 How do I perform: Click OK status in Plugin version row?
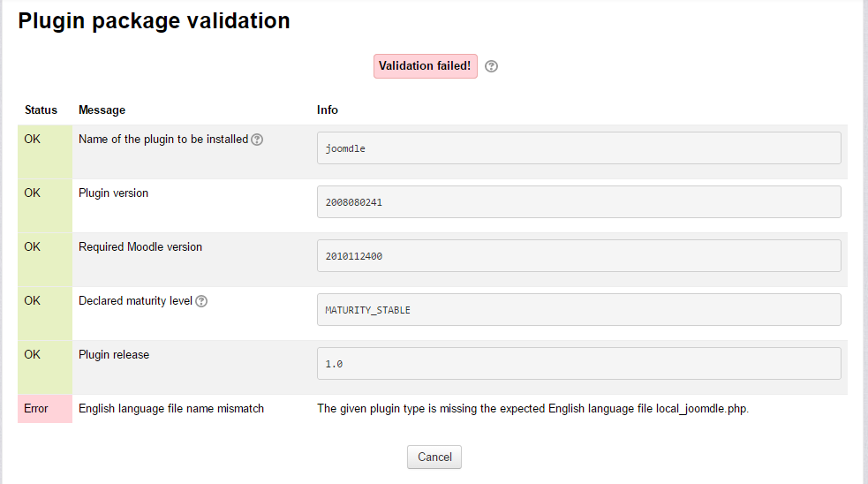33,193
